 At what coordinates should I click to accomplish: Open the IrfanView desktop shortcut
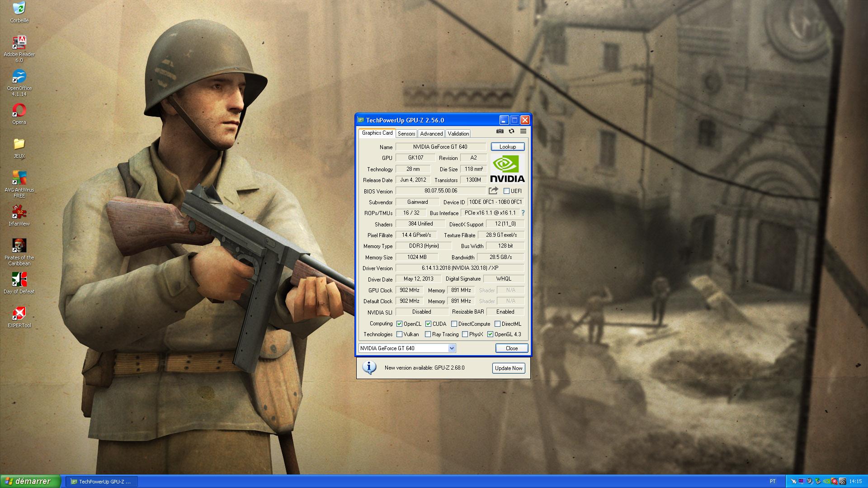click(x=19, y=212)
